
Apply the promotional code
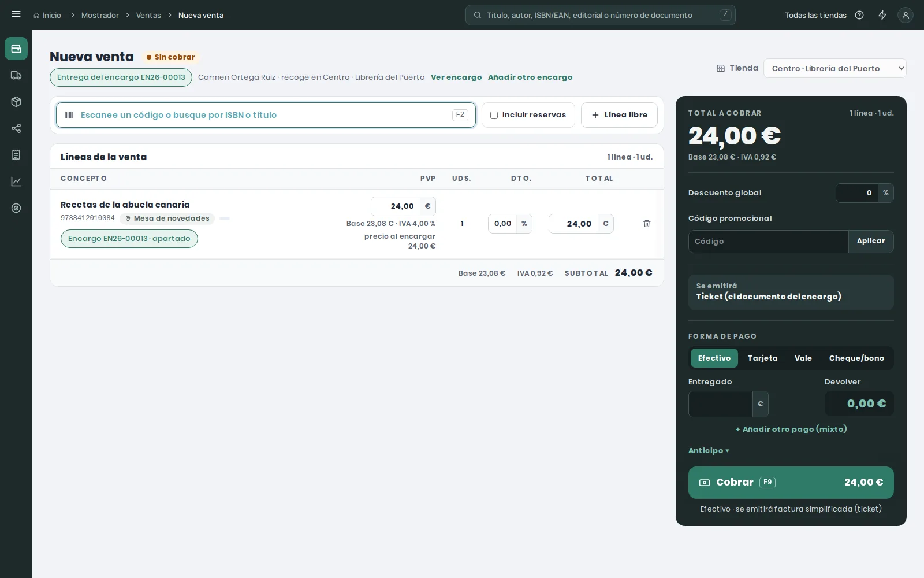871,241
